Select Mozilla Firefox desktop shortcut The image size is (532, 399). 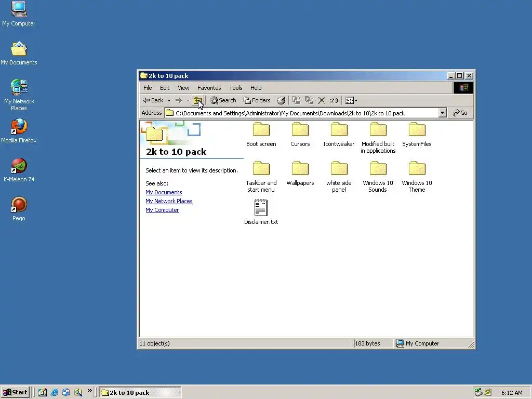pos(19,131)
